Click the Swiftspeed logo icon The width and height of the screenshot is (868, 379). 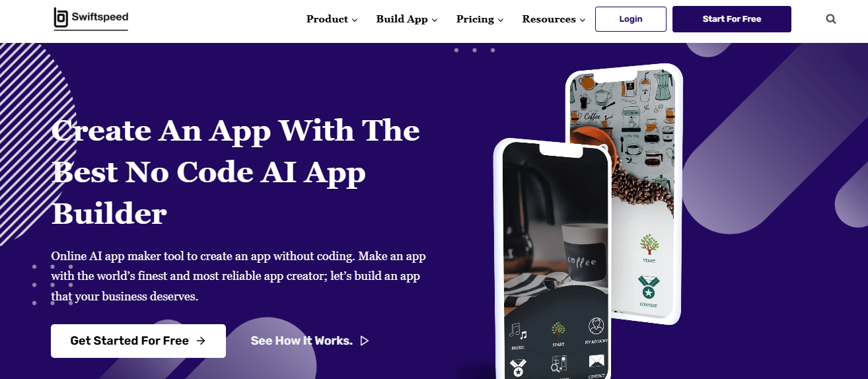[61, 18]
